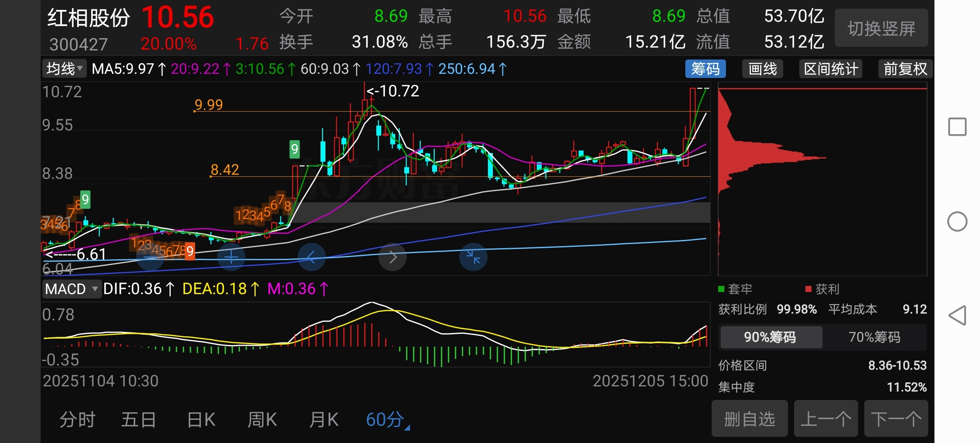Expand the 60分 minute-period selector
The width and height of the screenshot is (980, 443).
[387, 420]
